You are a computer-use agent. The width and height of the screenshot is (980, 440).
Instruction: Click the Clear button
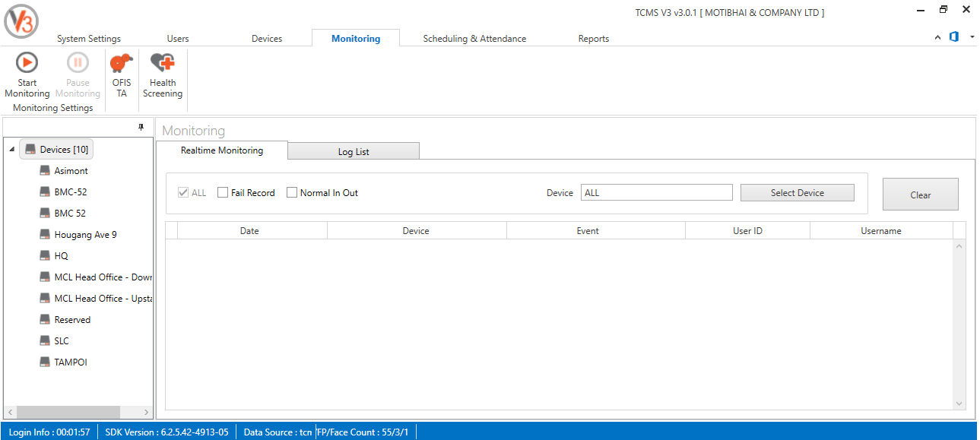click(921, 195)
